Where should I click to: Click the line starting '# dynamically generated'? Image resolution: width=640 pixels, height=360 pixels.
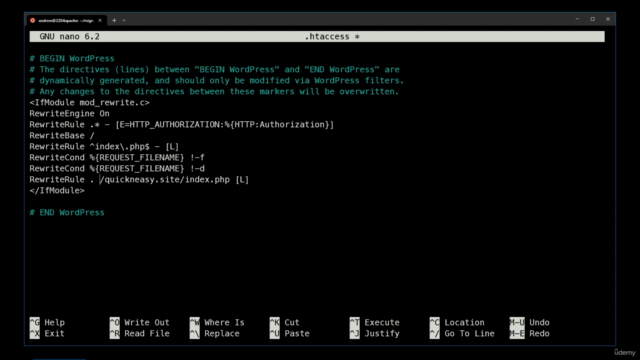tap(216, 80)
